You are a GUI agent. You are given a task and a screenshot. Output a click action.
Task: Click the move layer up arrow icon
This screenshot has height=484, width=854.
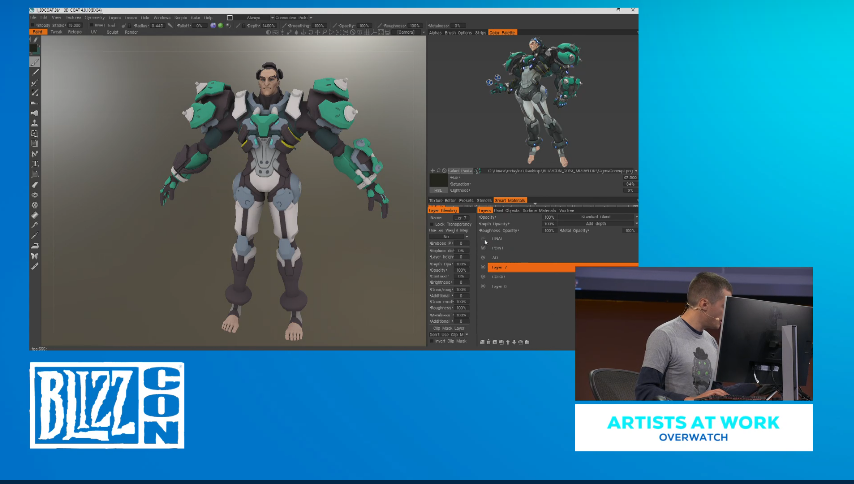point(508,342)
